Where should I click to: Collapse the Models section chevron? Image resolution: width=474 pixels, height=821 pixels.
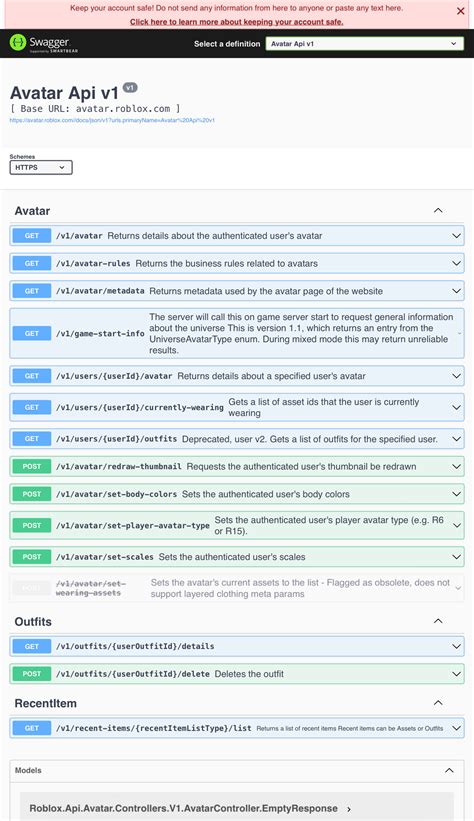coord(449,770)
